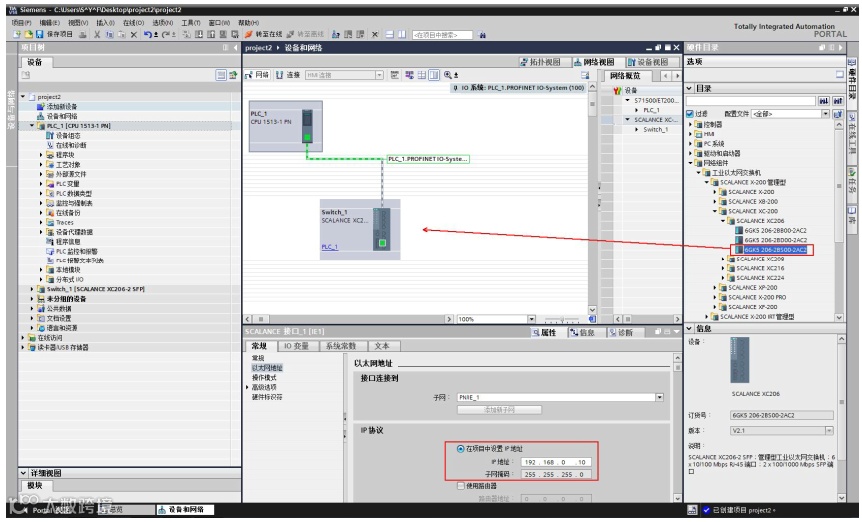Click the binoculars search icon beside project search

[482, 35]
